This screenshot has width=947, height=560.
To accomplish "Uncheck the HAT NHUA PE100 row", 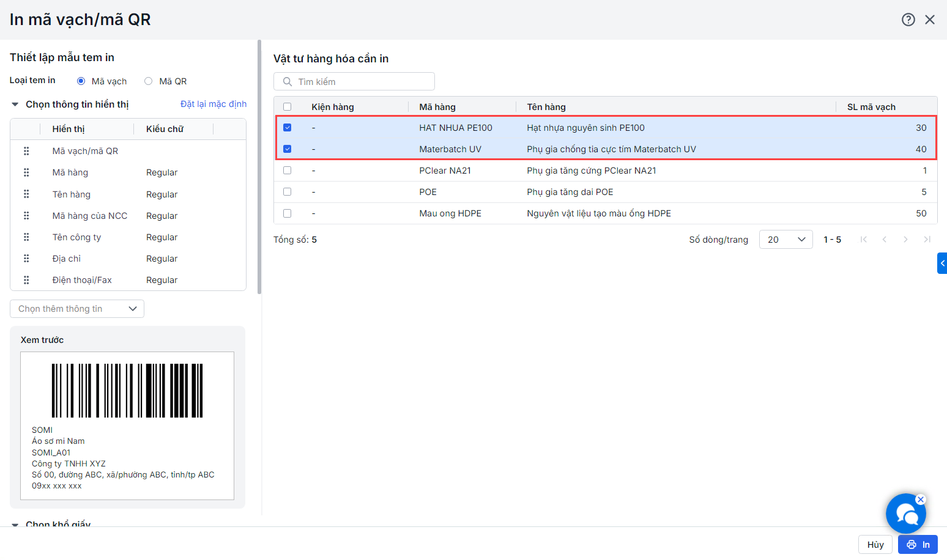I will 288,128.
